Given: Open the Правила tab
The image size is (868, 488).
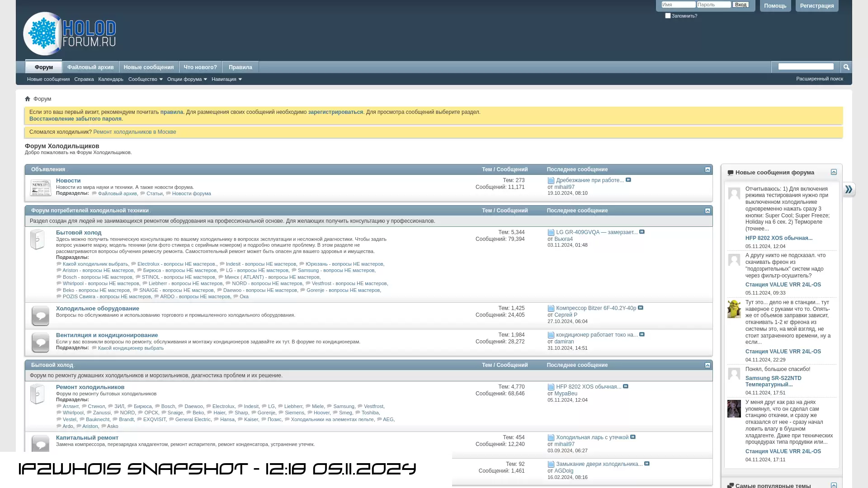Looking at the screenshot, I should tap(241, 67).
